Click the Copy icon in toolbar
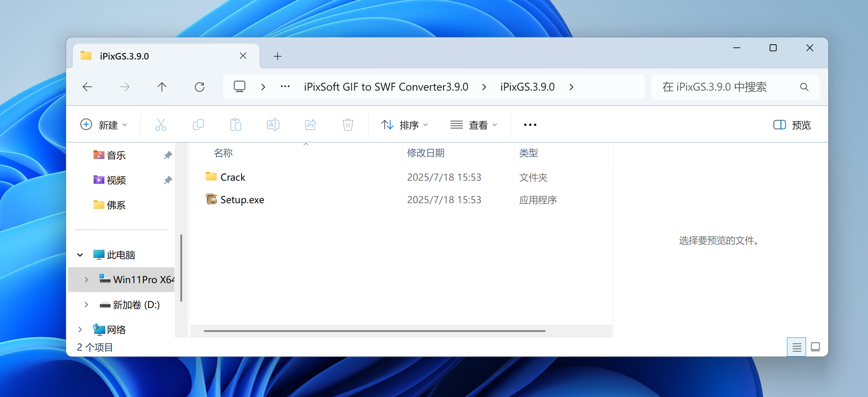This screenshot has height=397, width=868. click(198, 125)
